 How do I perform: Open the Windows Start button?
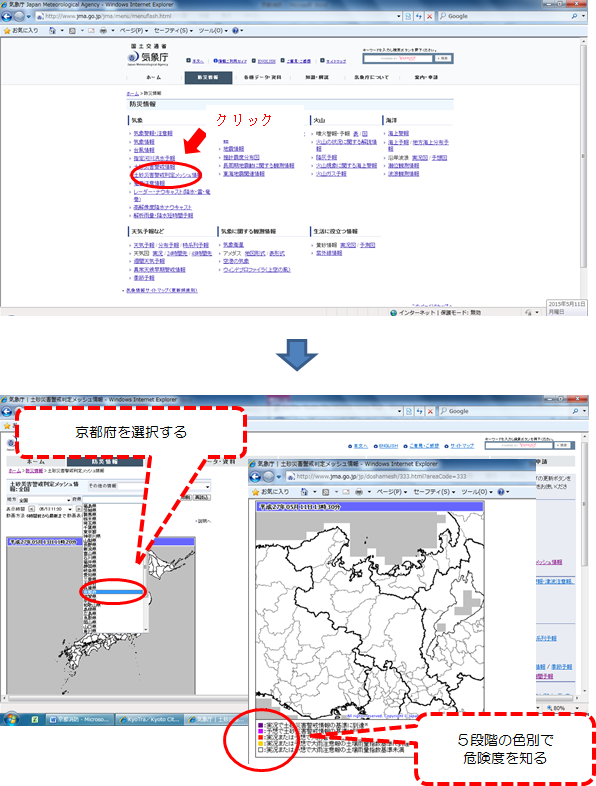pyautogui.click(x=11, y=719)
